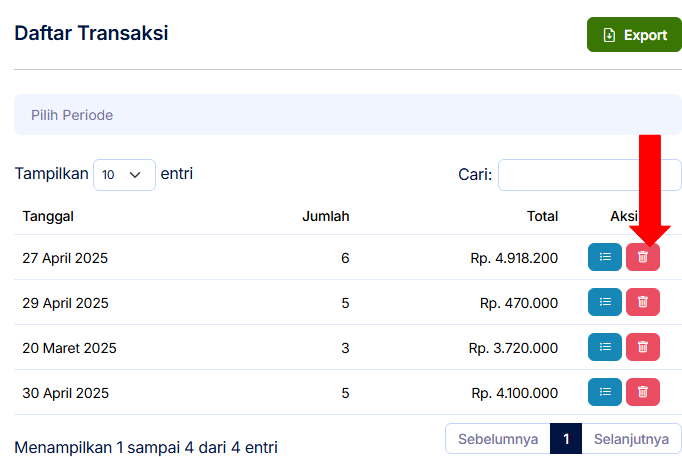Click trash icon for 29 April 2025 row
Screen dimensions: 682x457
tap(643, 302)
